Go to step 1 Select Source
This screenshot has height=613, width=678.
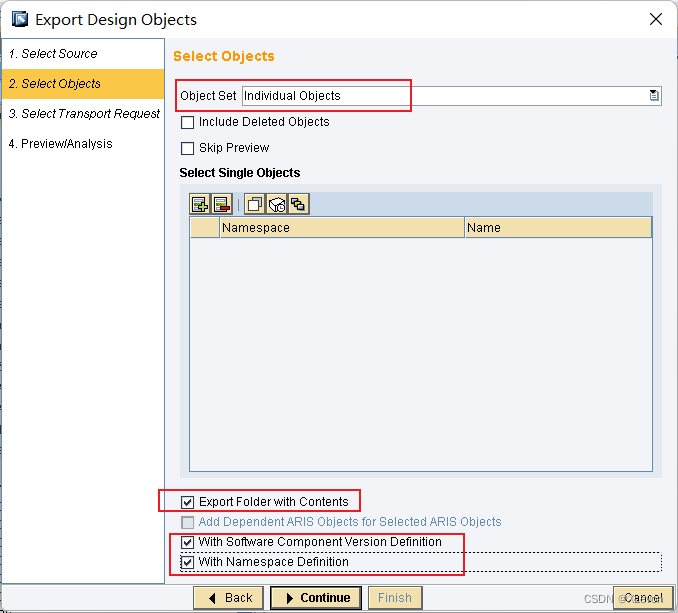pyautogui.click(x=83, y=54)
